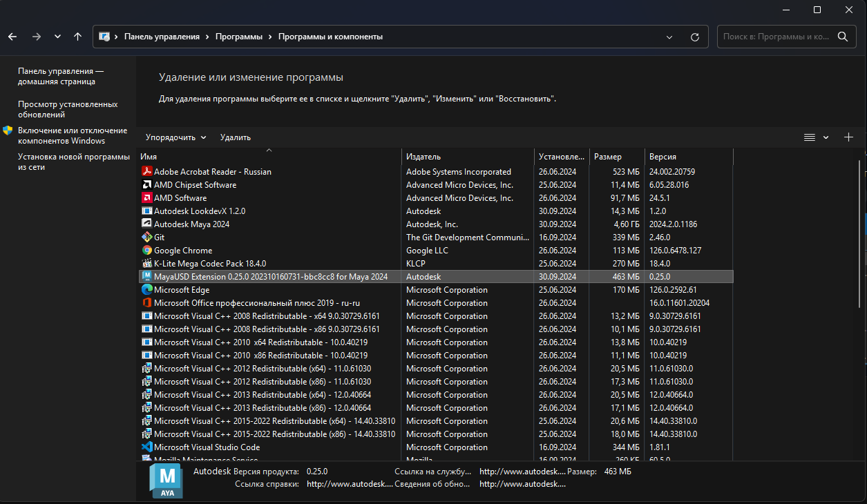Open Включение или отключение компонентов Windows
Screen dimensions: 867x504
click(73, 135)
